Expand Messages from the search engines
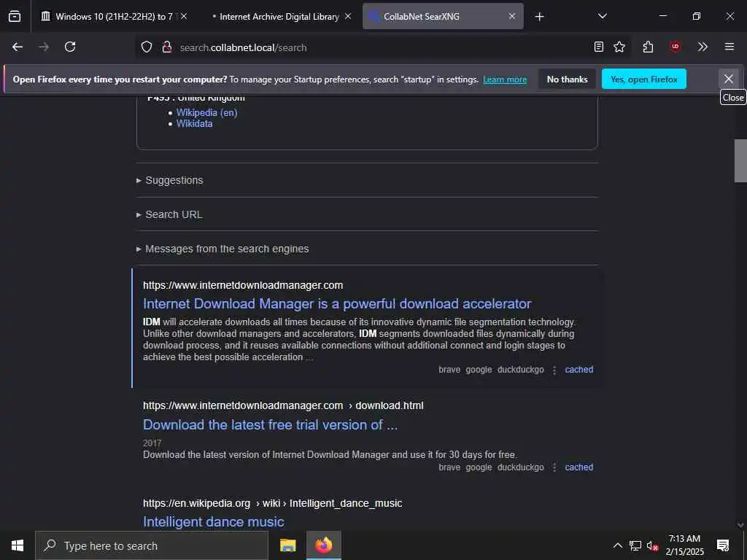Image resolution: width=747 pixels, height=560 pixels. click(x=222, y=249)
